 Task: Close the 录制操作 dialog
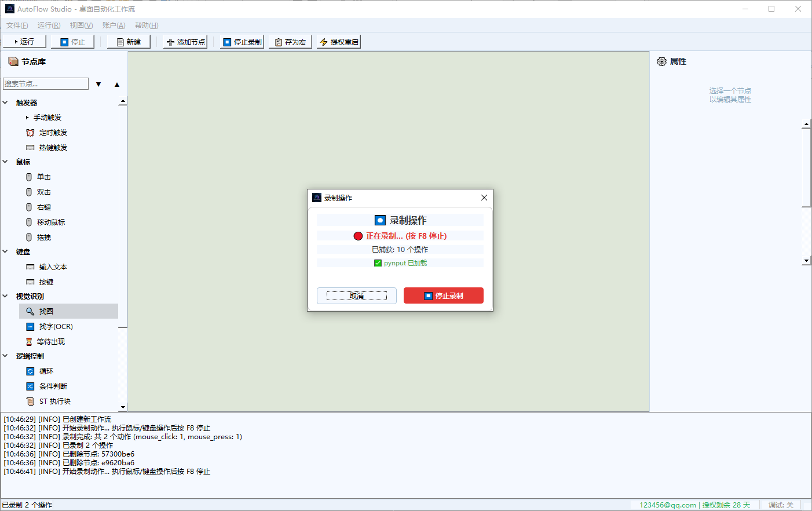point(484,198)
